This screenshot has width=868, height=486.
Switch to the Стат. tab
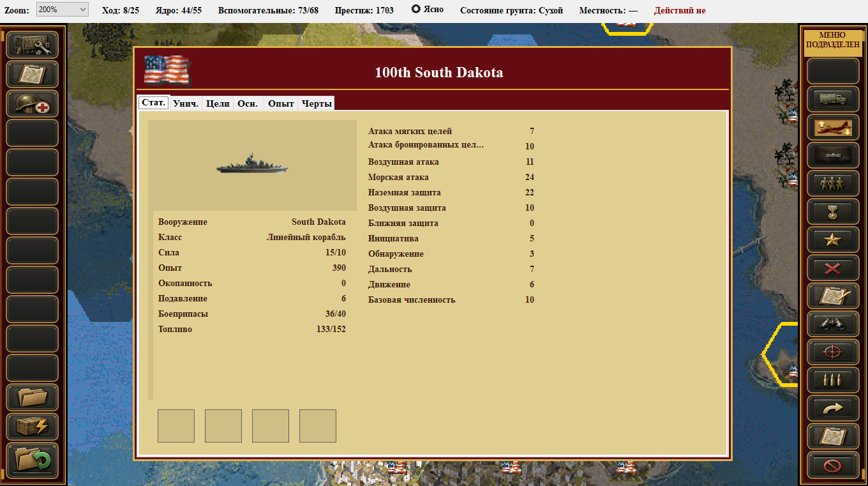pos(153,103)
